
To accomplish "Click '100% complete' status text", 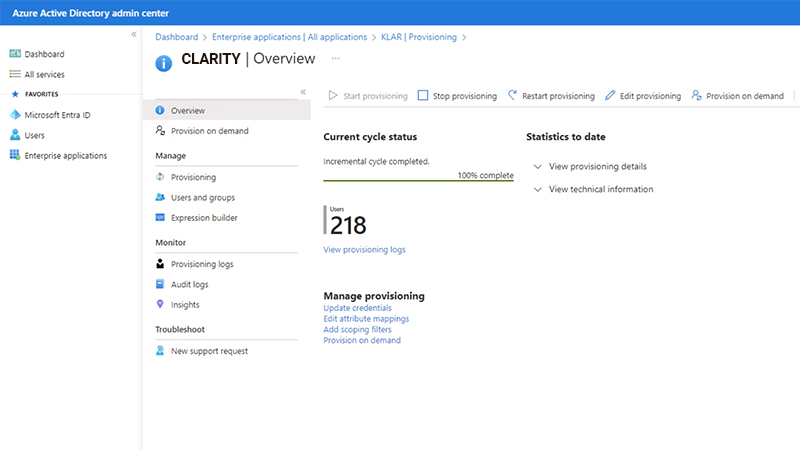I will tap(485, 175).
